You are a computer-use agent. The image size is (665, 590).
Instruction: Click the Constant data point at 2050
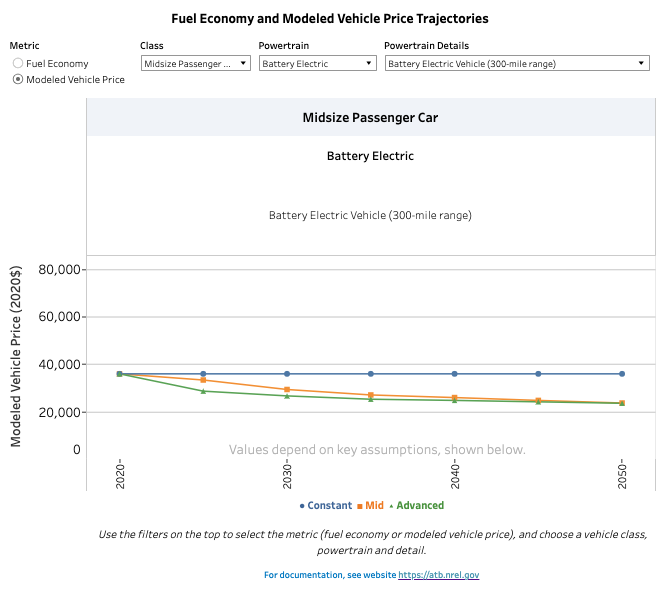click(x=622, y=374)
